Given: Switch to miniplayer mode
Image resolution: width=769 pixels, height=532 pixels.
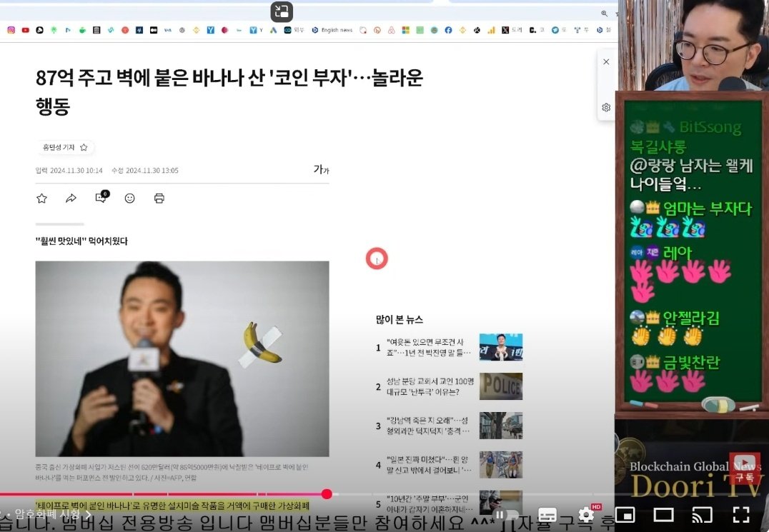Looking at the screenshot, I should tap(625, 514).
